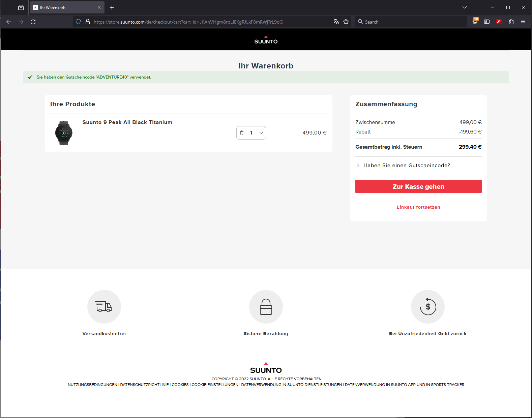Bookmark this page with star icon

[346, 22]
